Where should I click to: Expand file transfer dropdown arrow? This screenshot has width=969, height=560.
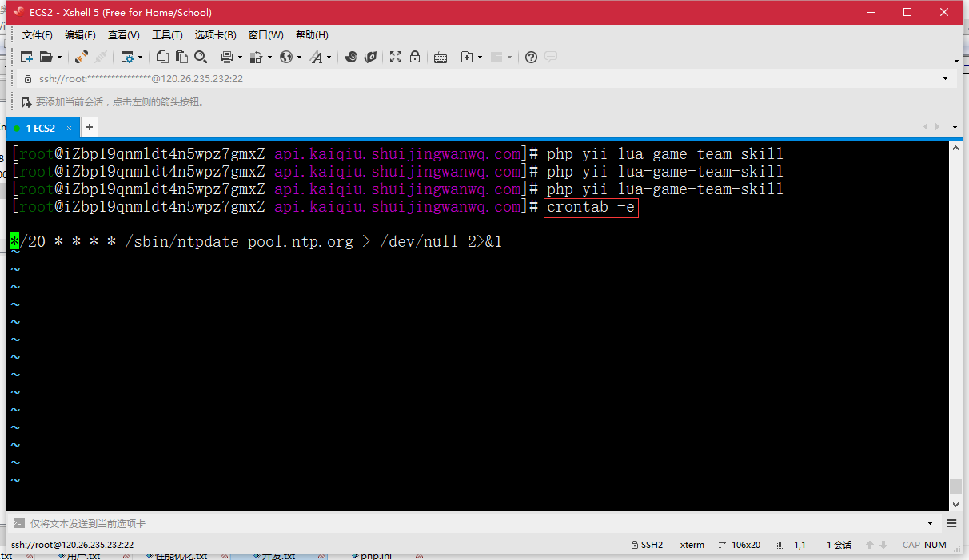pyautogui.click(x=269, y=58)
